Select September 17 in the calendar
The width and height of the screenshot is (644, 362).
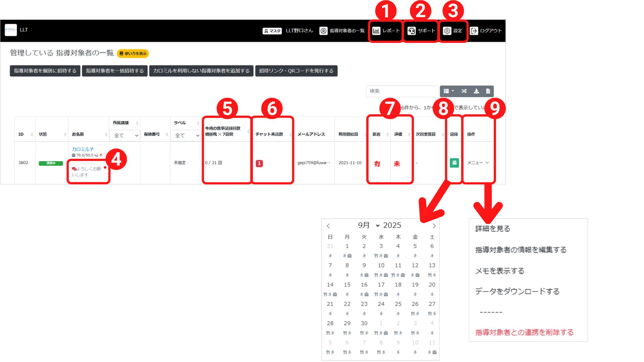(x=381, y=285)
